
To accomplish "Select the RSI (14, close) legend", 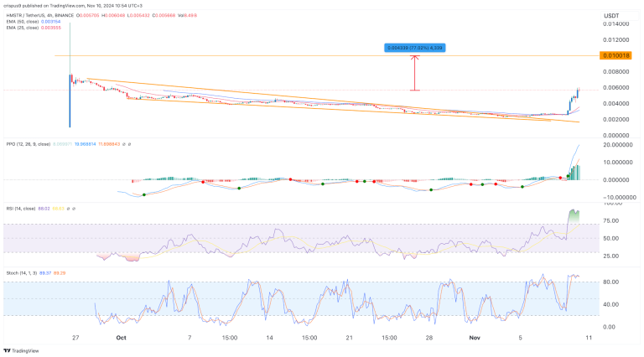I will pyautogui.click(x=21, y=209).
